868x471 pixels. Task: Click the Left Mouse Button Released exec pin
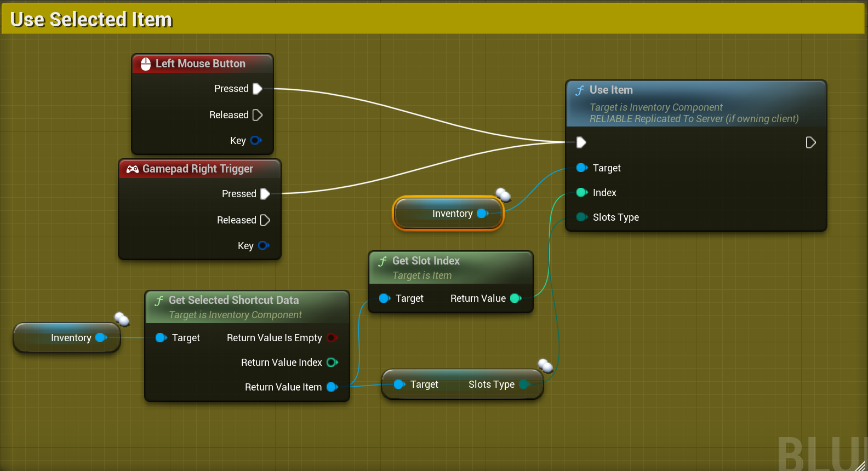coord(257,115)
